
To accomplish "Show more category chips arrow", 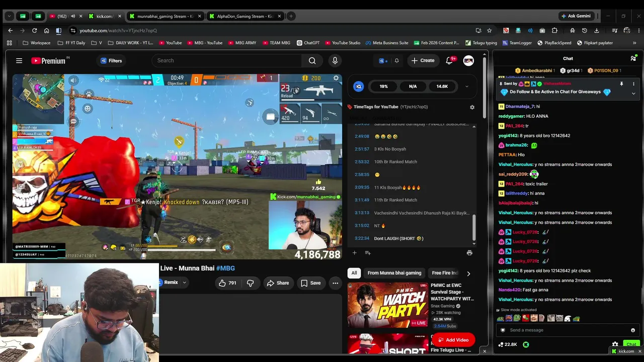I will [468, 274].
